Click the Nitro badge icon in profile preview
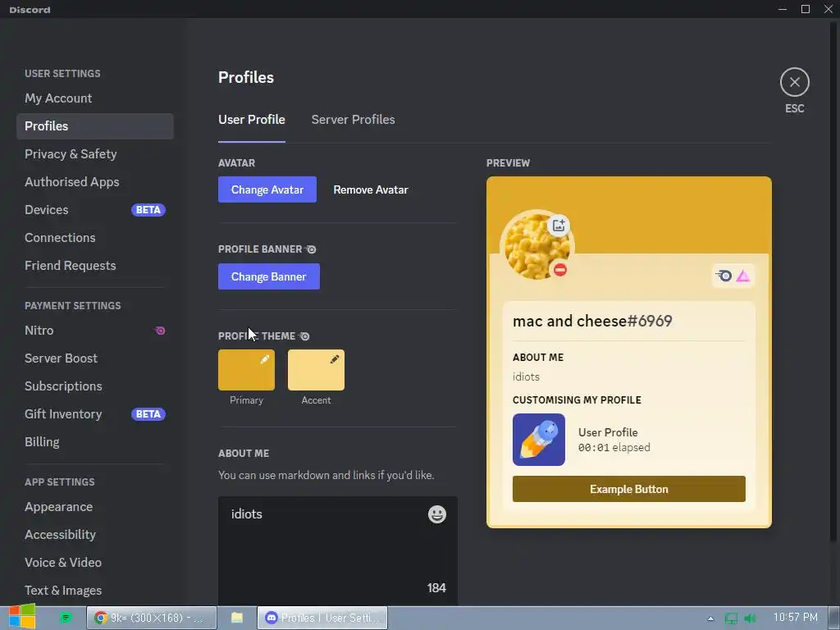The image size is (840, 630). [724, 276]
